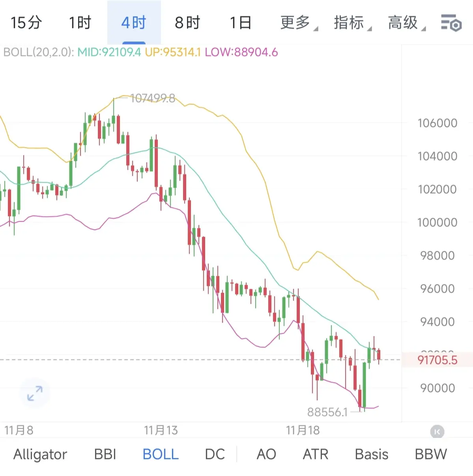Image resolution: width=473 pixels, height=476 pixels.
Task: Click the low marker 88556.1
Action: click(327, 412)
